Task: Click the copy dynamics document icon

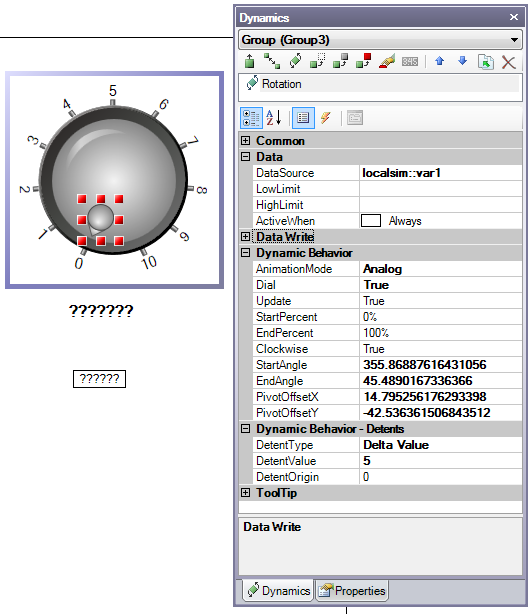Action: pyautogui.click(x=485, y=62)
